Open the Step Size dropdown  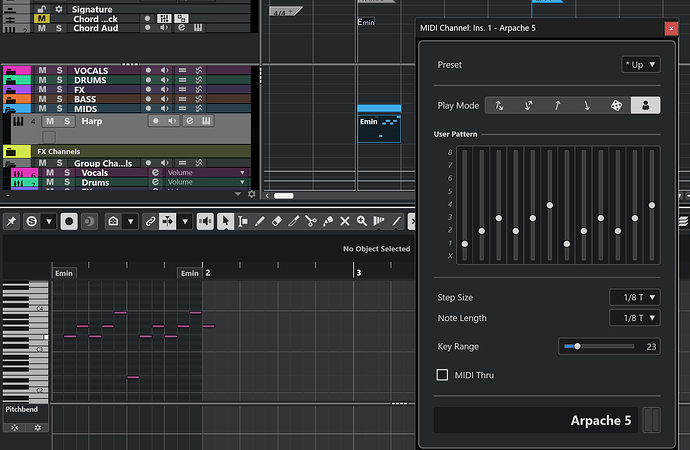635,297
